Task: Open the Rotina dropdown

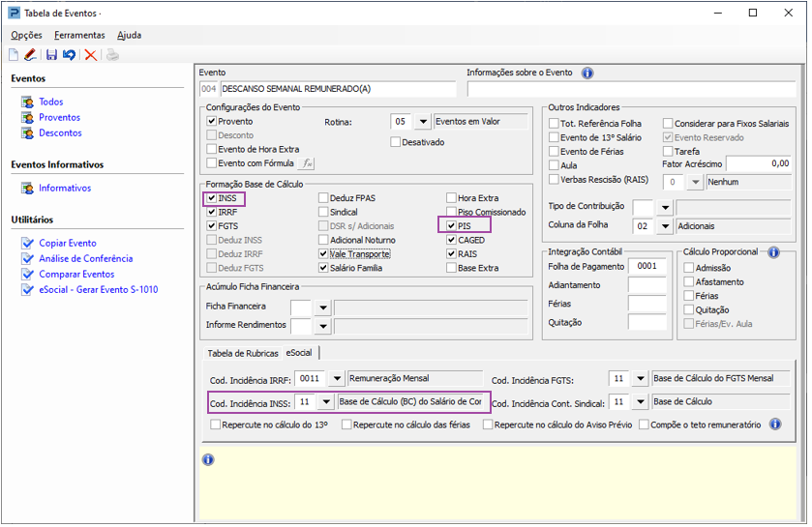Action: [423, 122]
